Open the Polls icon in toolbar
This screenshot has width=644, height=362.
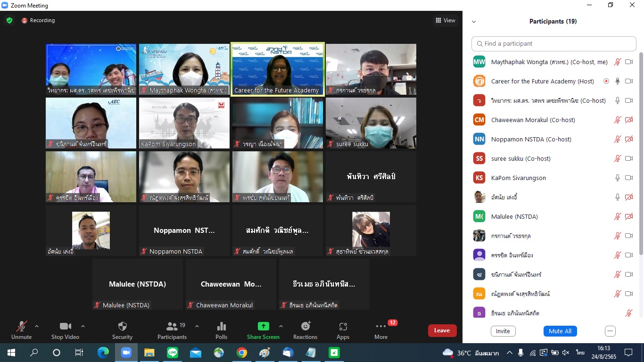[x=221, y=327]
